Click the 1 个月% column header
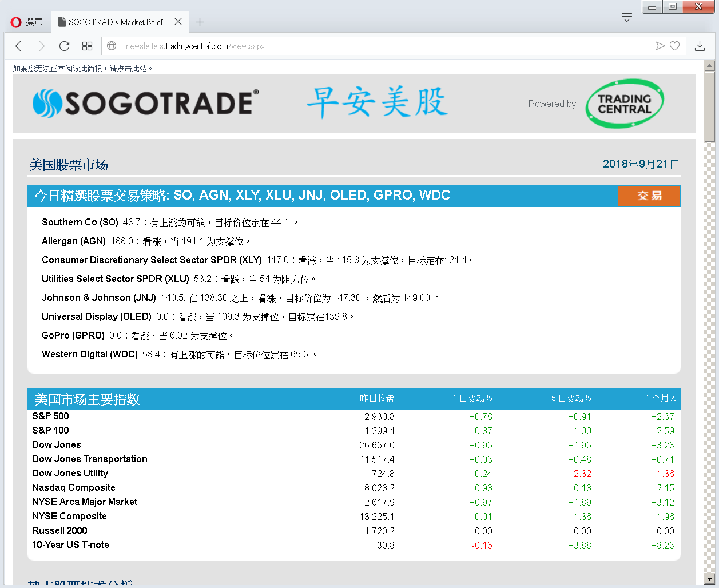The width and height of the screenshot is (719, 588). (661, 398)
